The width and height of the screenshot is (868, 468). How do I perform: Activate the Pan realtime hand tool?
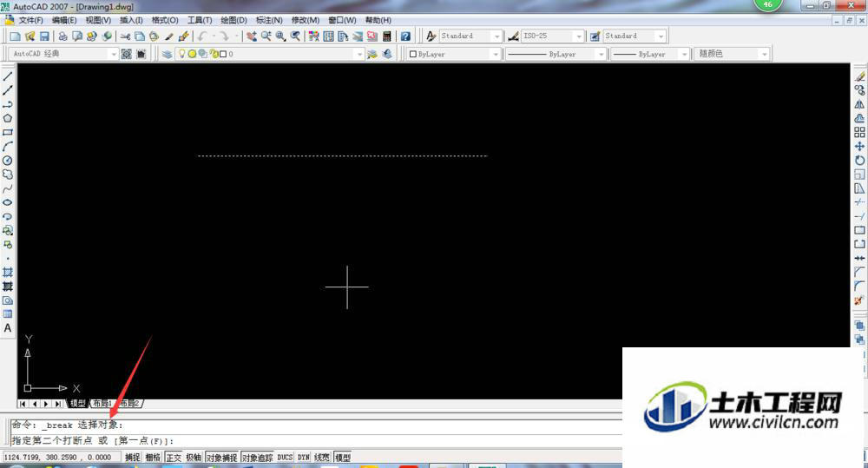tap(252, 36)
